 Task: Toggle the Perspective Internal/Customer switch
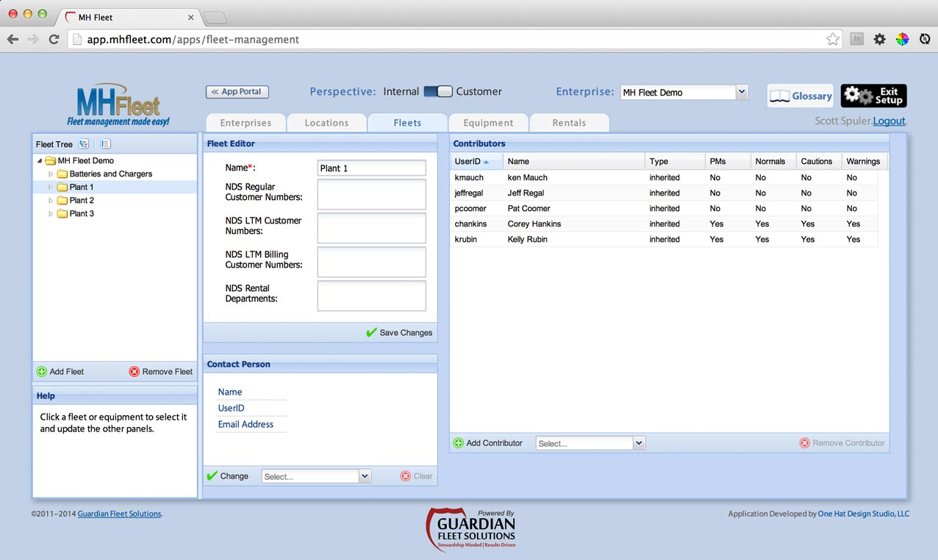point(438,92)
